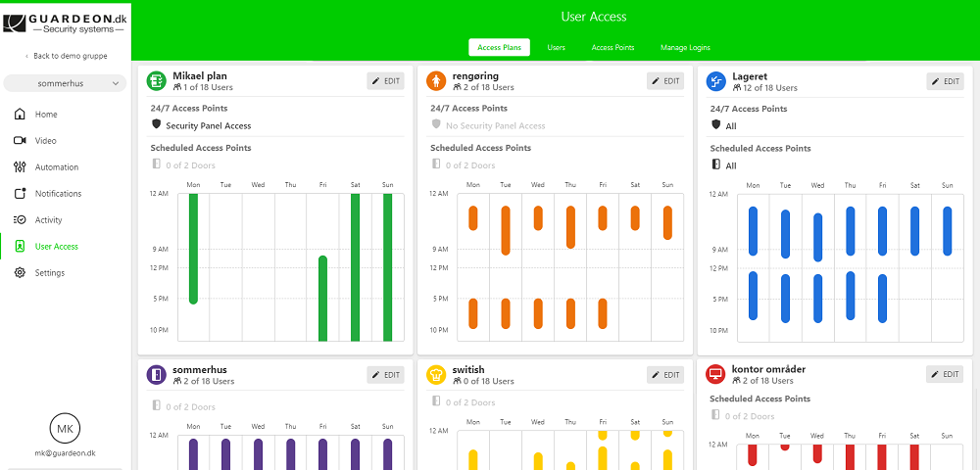Screen dimensions: 980x470
Task: Click rengøring Tuesday morning orange bar
Action: 506,230
